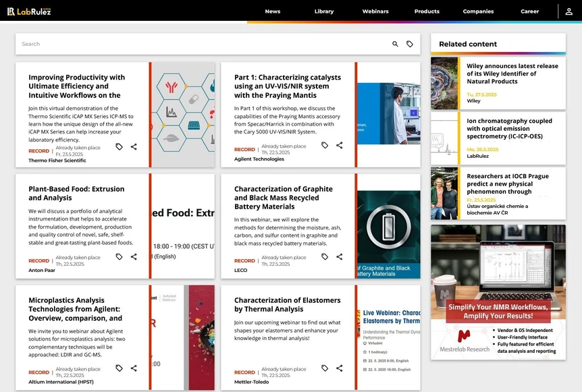Image resolution: width=582 pixels, height=392 pixels.
Task: Focus the Search input field
Action: pyautogui.click(x=204, y=44)
